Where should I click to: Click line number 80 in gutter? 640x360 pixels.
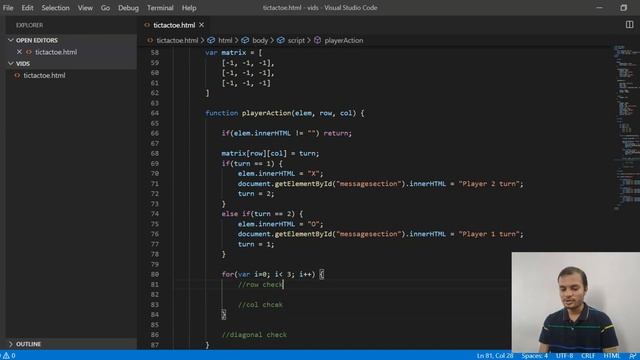tap(155, 274)
